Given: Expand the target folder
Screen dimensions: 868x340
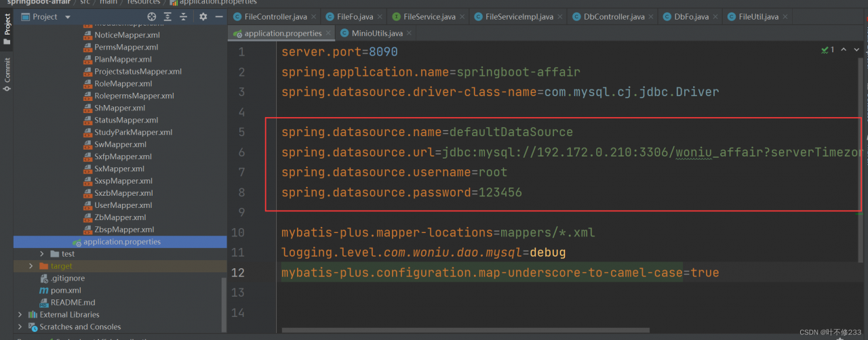Looking at the screenshot, I should point(31,266).
